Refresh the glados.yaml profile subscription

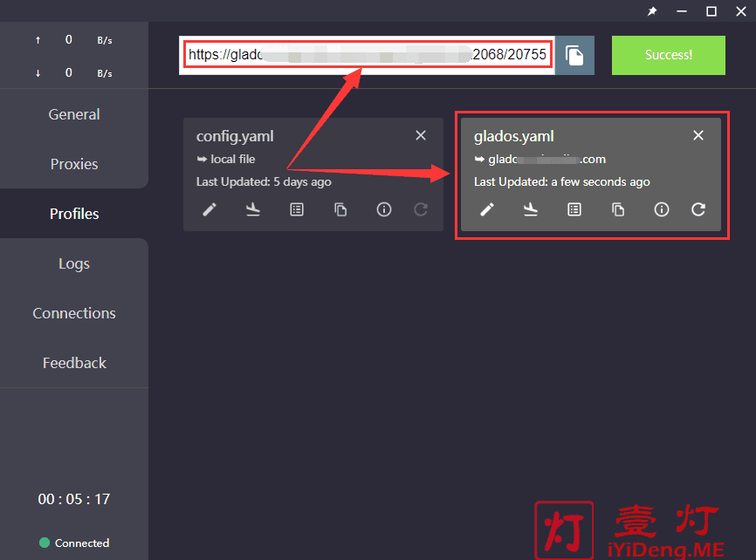click(698, 209)
